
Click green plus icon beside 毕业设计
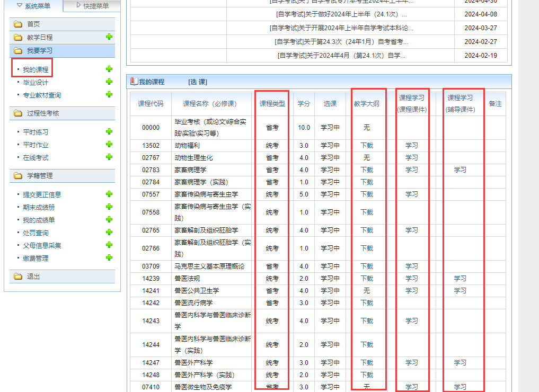click(x=109, y=82)
